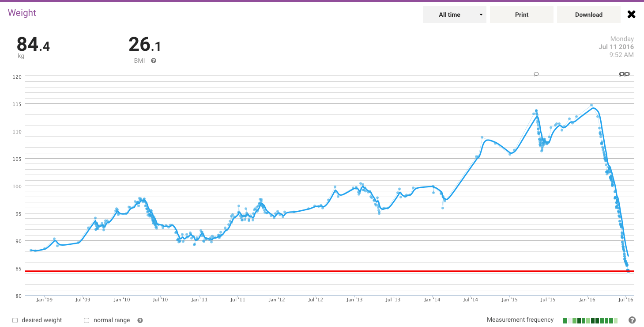Image resolution: width=644 pixels, height=327 pixels.
Task: Open the normal range help icon
Action: pos(140,320)
